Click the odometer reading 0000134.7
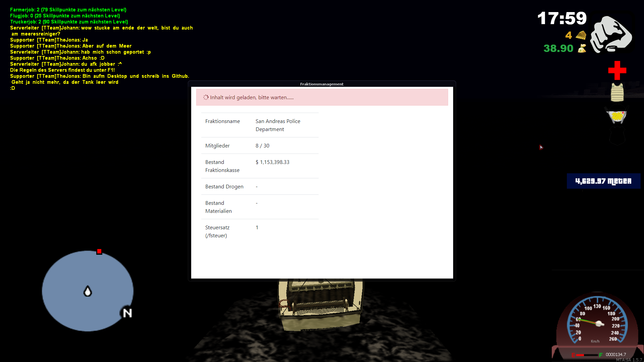The image size is (644, 362). coord(616,354)
